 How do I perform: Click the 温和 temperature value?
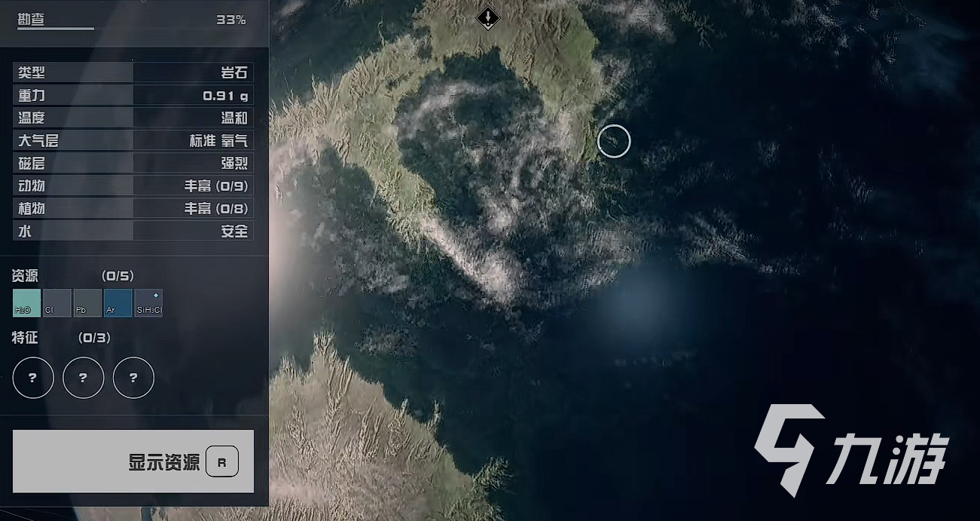pos(234,118)
